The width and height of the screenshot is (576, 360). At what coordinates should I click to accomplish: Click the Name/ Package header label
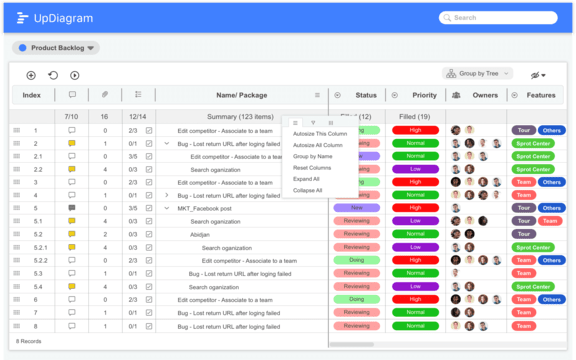(241, 95)
